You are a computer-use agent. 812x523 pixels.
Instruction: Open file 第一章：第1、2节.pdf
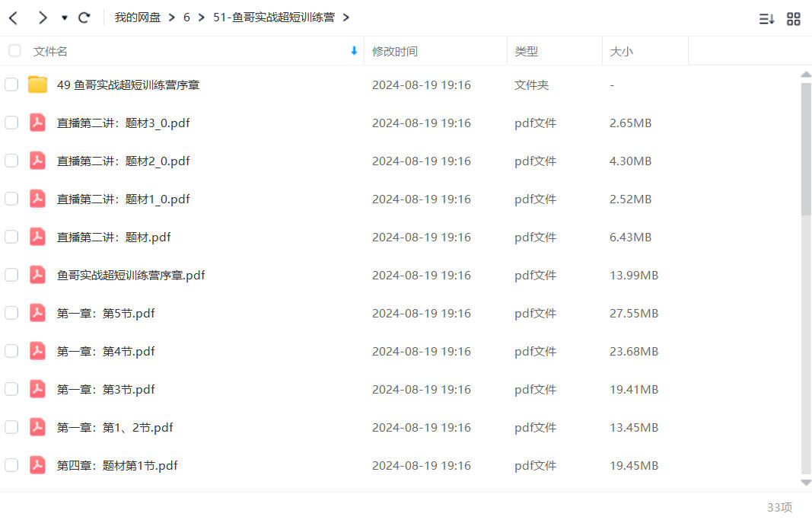[x=114, y=427]
